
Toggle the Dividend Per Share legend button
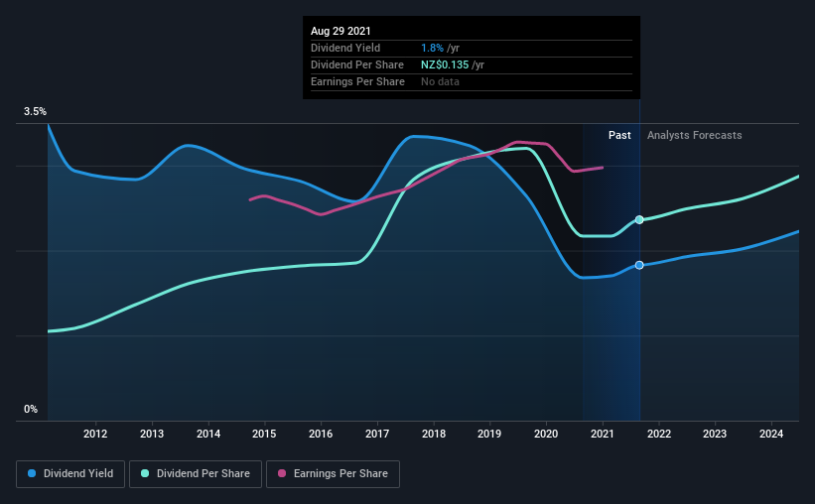196,474
